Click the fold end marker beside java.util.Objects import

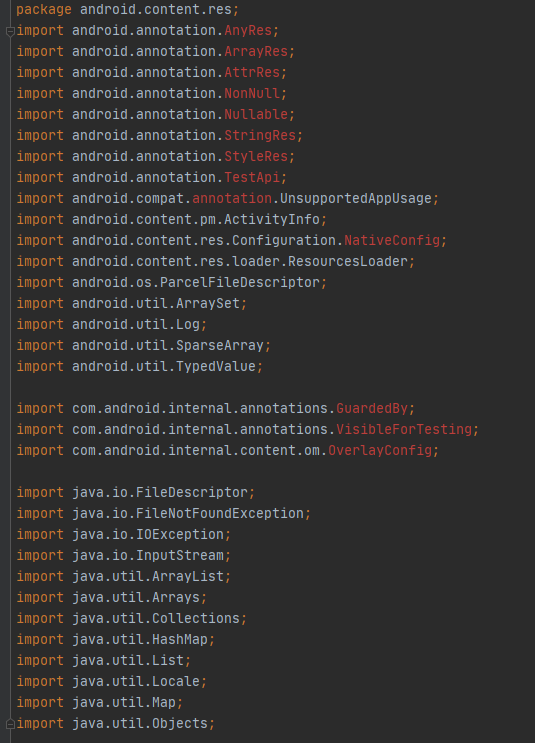pos(10,724)
